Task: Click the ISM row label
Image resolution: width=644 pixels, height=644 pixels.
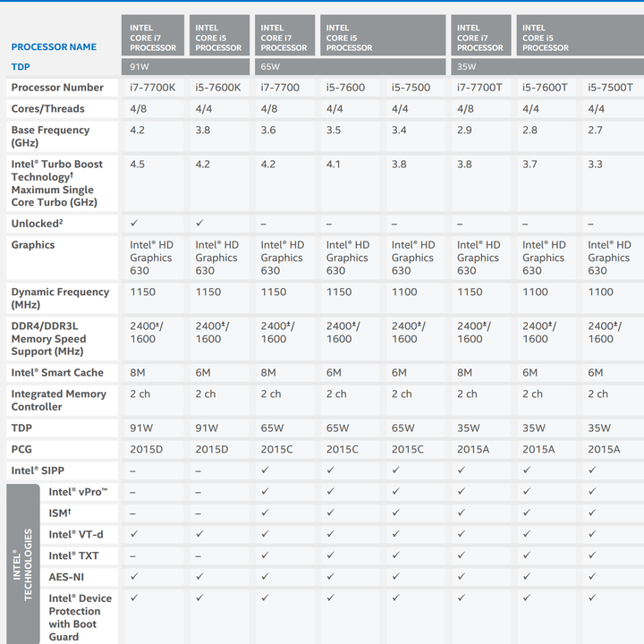Action: tap(60, 513)
